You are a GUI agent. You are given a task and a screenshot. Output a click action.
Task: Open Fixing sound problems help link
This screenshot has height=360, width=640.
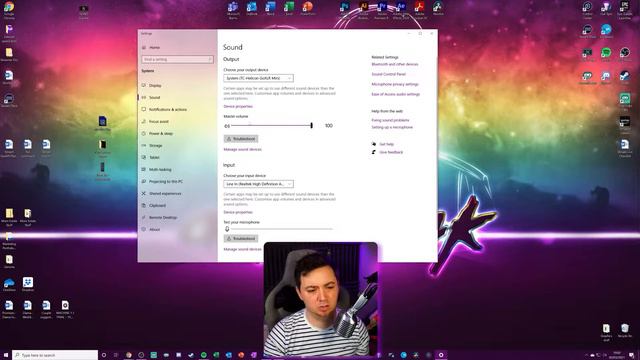390,120
